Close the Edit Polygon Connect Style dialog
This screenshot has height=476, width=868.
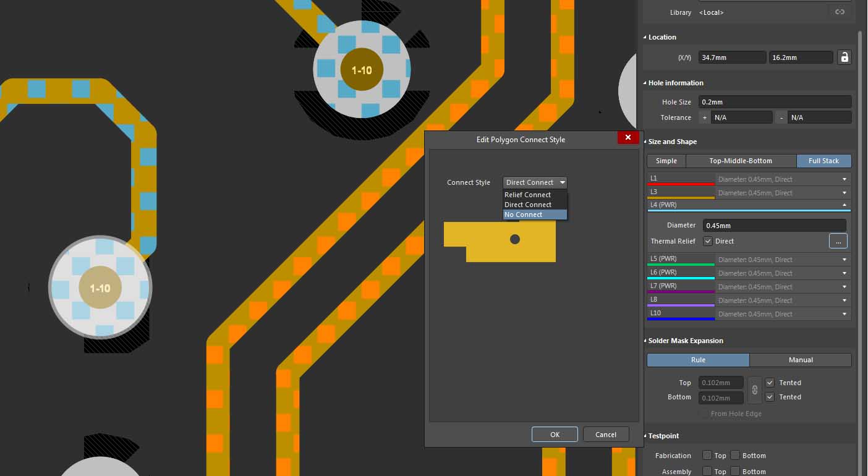[628, 138]
